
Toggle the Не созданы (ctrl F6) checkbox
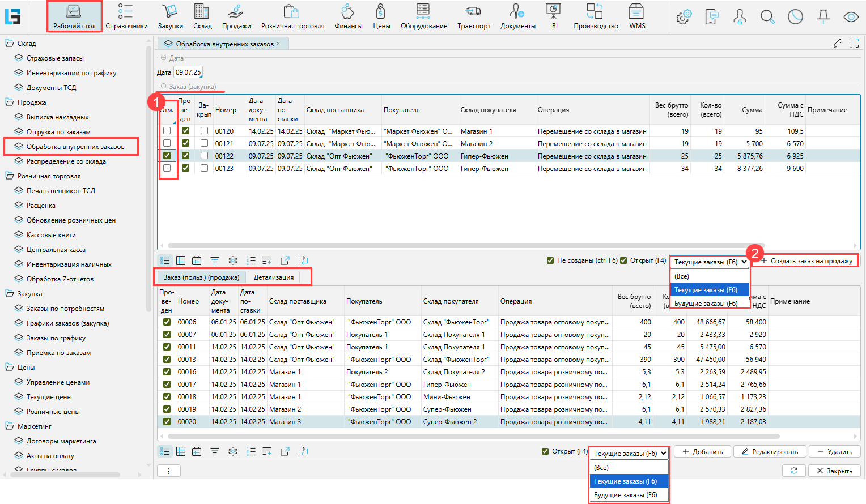click(550, 260)
